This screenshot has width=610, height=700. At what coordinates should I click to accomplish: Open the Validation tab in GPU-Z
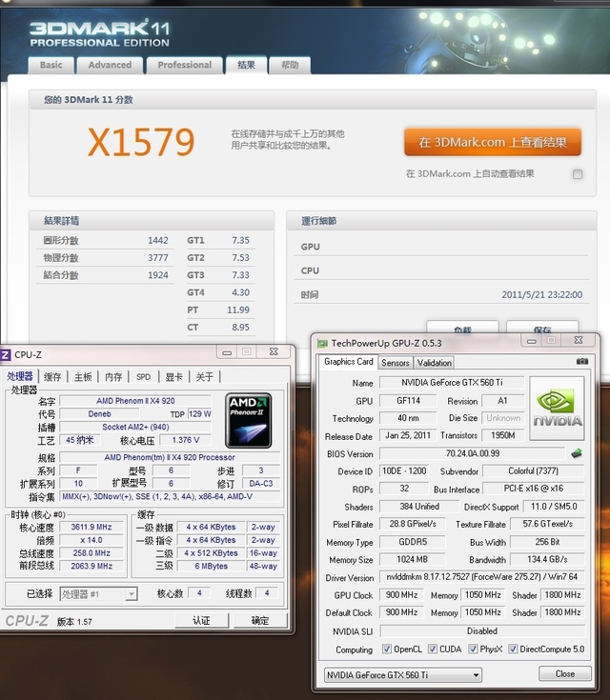pos(434,363)
